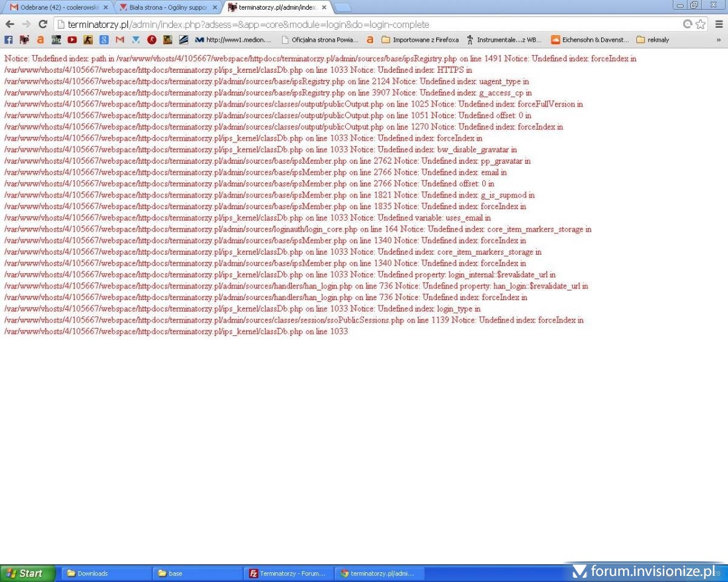Image resolution: width=728 pixels, height=582 pixels.
Task: Open the Gmail bookmark icon in bookmarks bar
Action: [120, 39]
